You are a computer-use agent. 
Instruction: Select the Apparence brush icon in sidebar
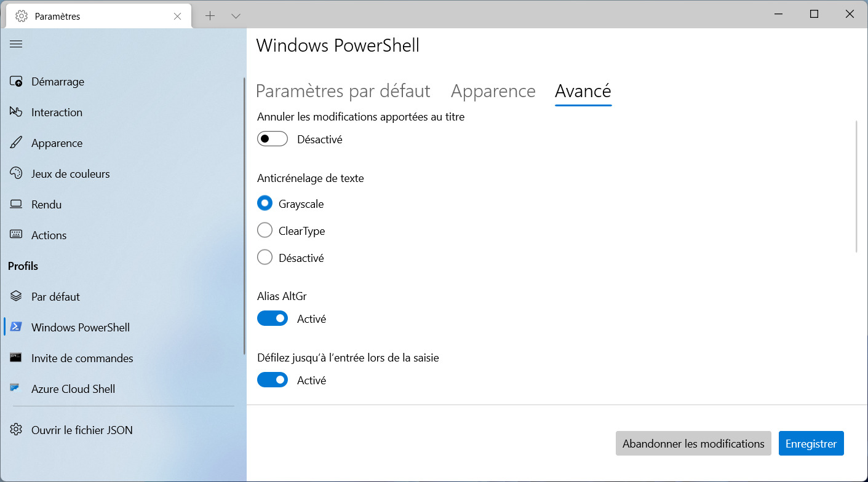[17, 143]
